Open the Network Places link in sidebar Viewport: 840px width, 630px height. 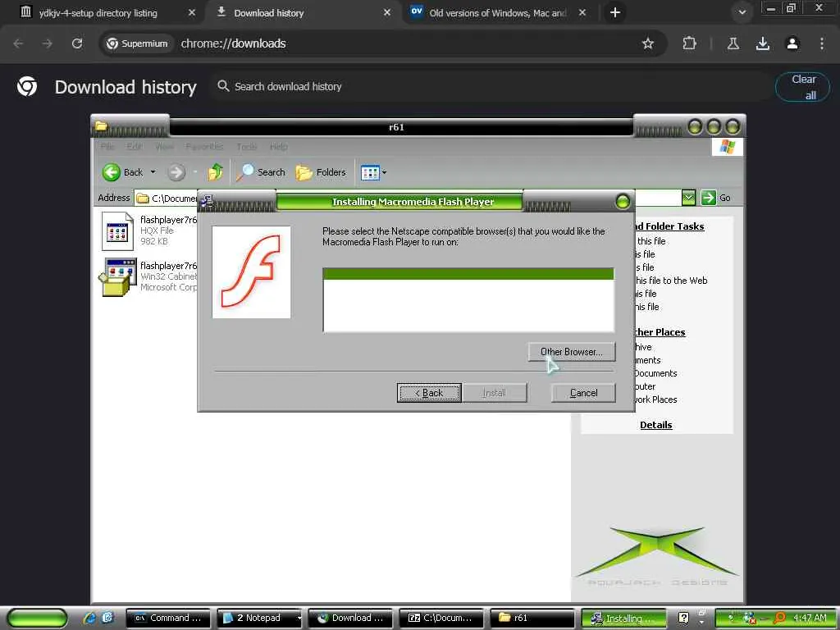pos(655,399)
